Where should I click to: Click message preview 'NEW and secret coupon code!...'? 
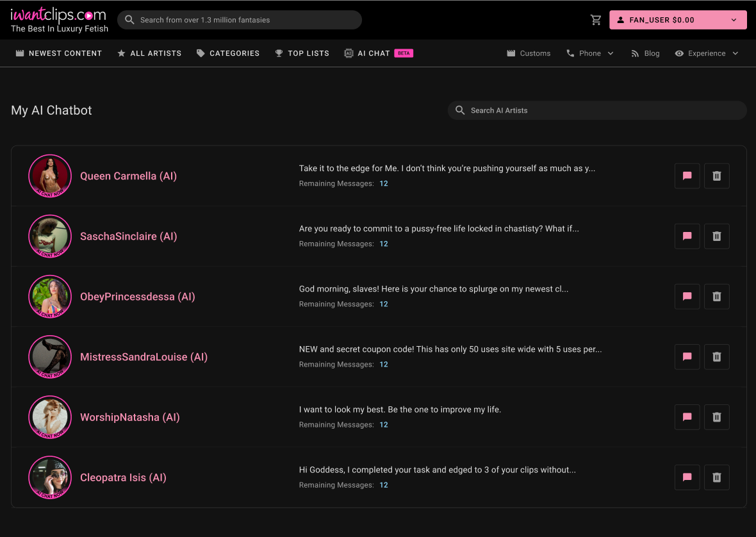[450, 349]
